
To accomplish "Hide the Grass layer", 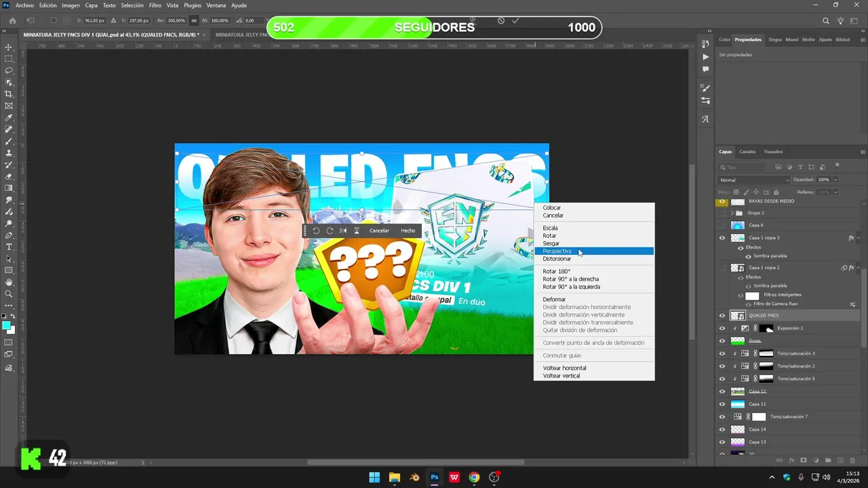I will click(722, 341).
